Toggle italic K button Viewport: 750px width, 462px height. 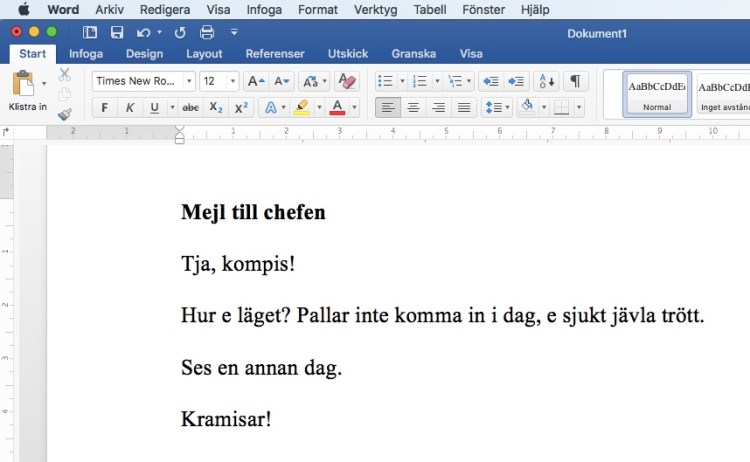pyautogui.click(x=130, y=108)
